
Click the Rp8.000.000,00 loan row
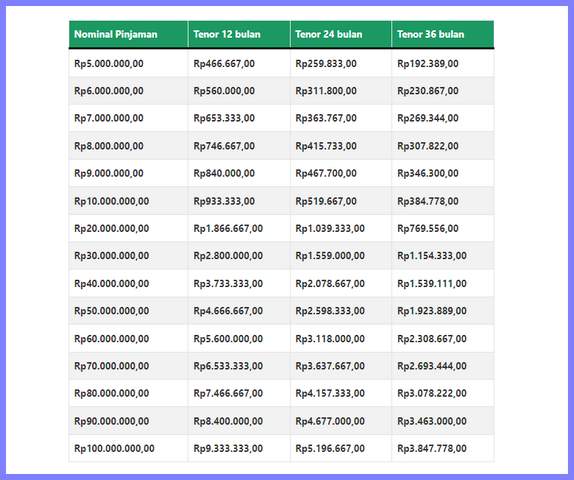[x=281, y=146]
